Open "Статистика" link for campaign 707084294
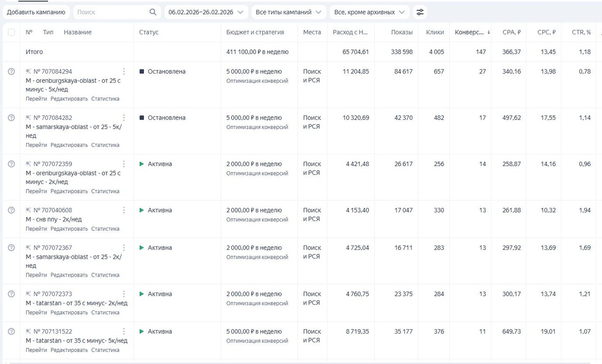This screenshot has width=602, height=364. 105,99
